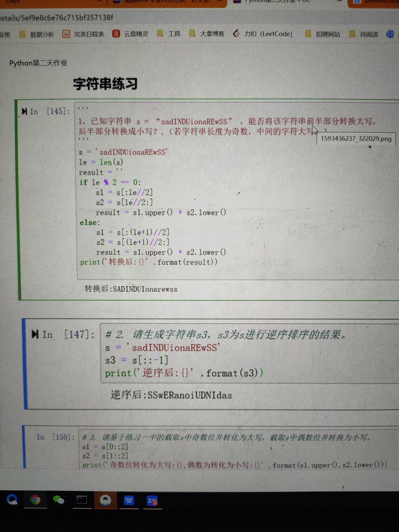Click the address bar URL
The width and height of the screenshot is (399, 532).
coord(57,18)
